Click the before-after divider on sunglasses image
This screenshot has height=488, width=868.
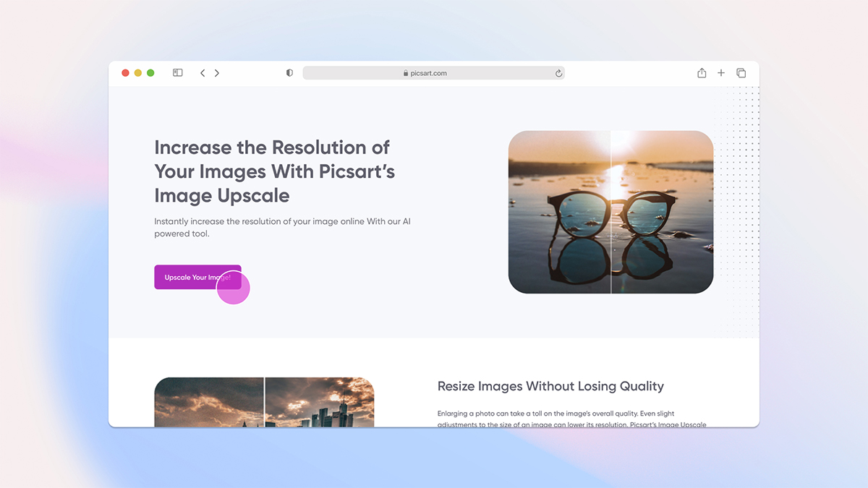[x=611, y=212]
